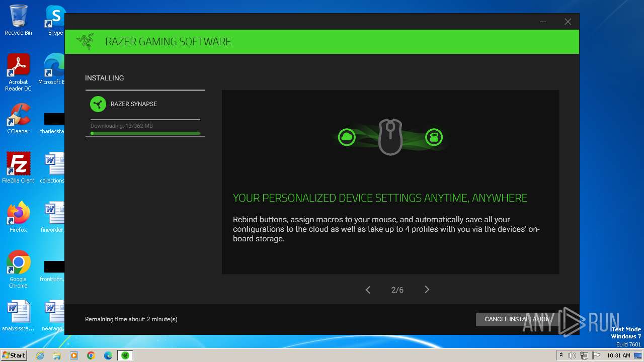Click the cloud sync icon in slide
Viewport: 644px width, 362px height.
pyautogui.click(x=347, y=137)
